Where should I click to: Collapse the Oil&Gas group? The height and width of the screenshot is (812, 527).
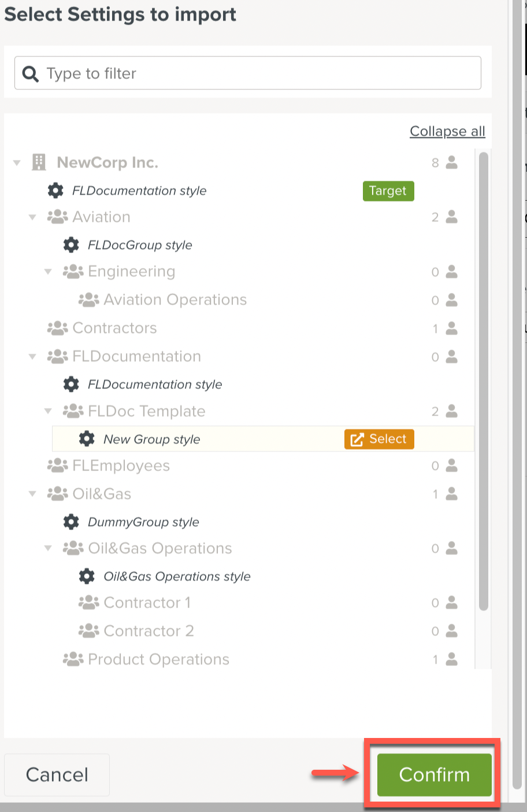[32, 494]
